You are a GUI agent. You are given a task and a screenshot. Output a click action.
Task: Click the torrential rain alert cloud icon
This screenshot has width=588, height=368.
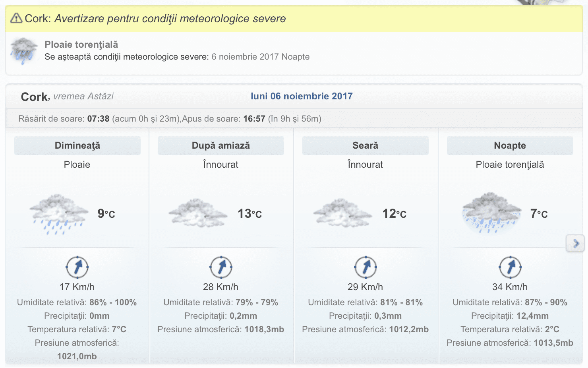24,51
